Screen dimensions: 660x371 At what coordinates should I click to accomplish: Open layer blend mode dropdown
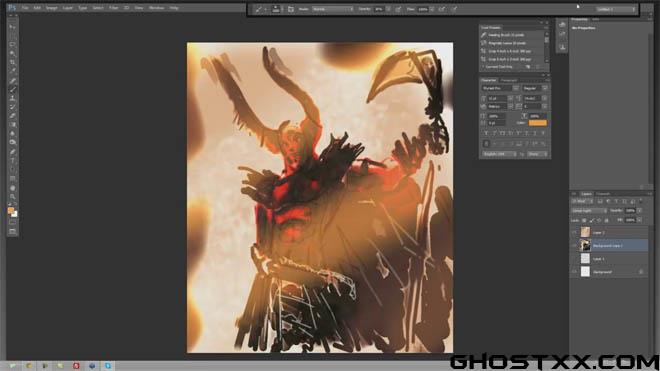[589, 210]
